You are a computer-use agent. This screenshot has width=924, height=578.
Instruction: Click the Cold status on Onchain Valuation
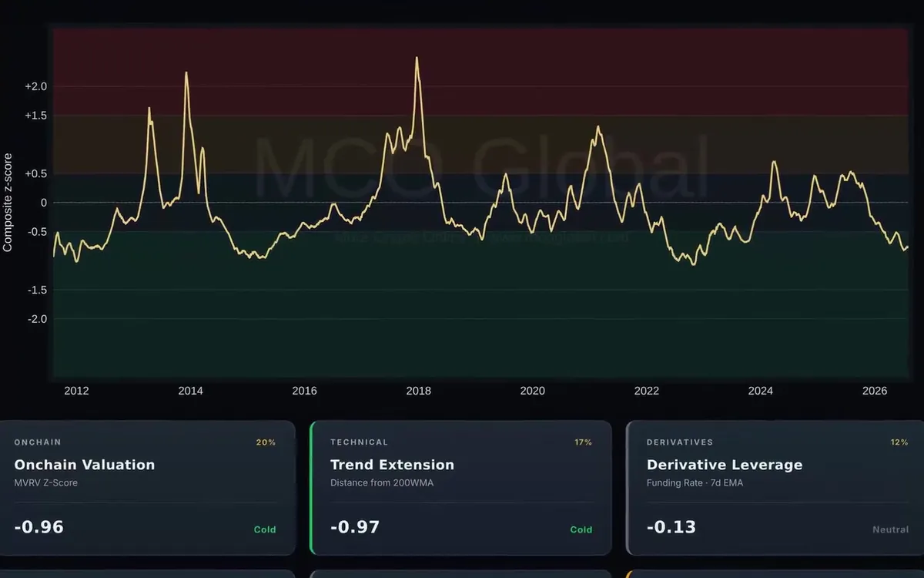click(265, 529)
